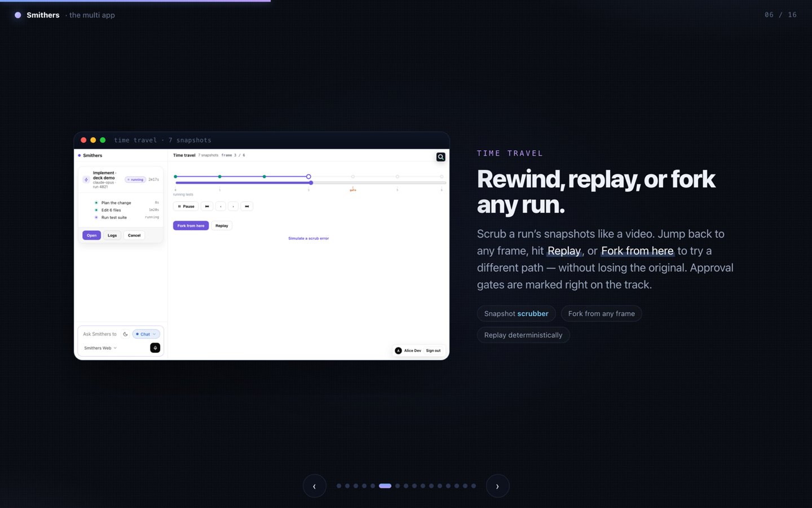Click the Implement deck demo run title
Image resolution: width=812 pixels, height=508 pixels.
[x=104, y=176]
